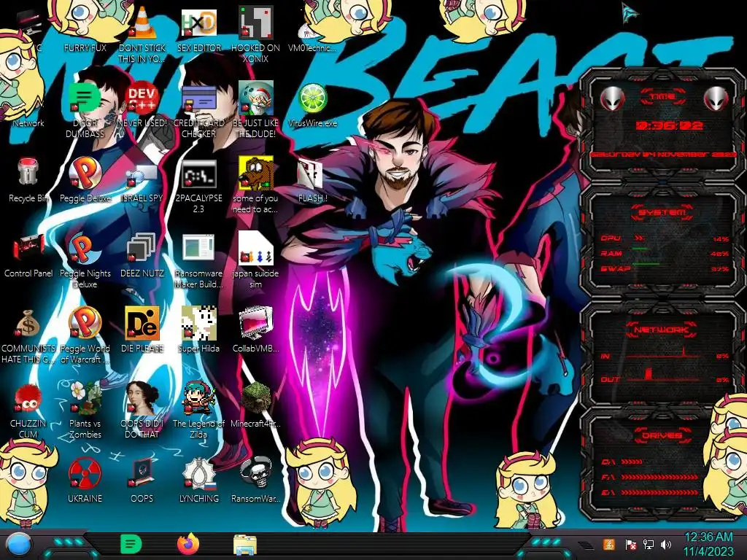The height and width of the screenshot is (560, 747).
Task: Launch Peggle Deluxe from the desktop
Action: 85,174
